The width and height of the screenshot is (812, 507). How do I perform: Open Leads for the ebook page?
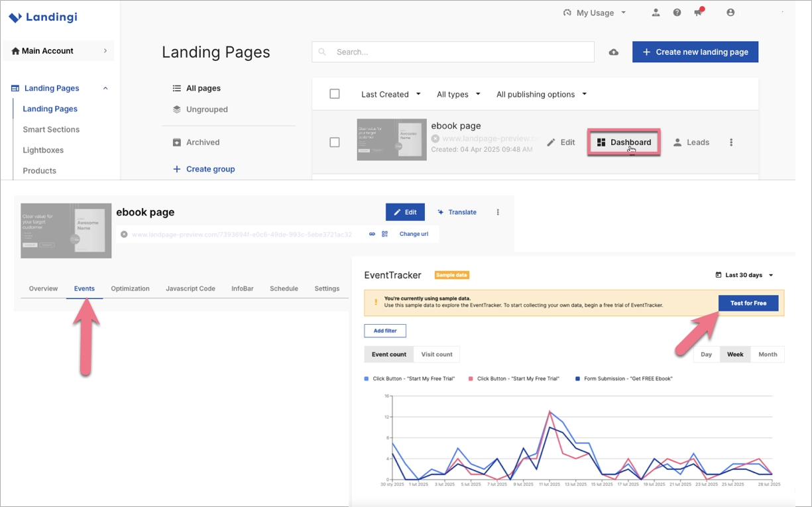point(691,142)
